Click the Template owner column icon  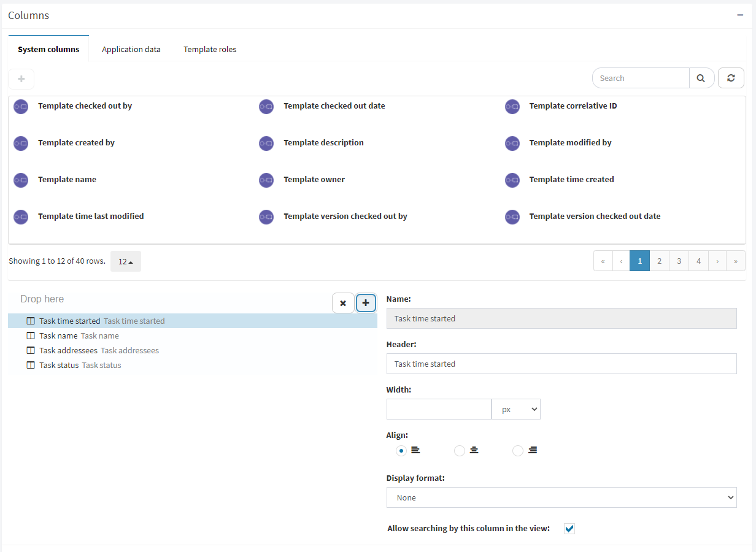[x=266, y=180]
